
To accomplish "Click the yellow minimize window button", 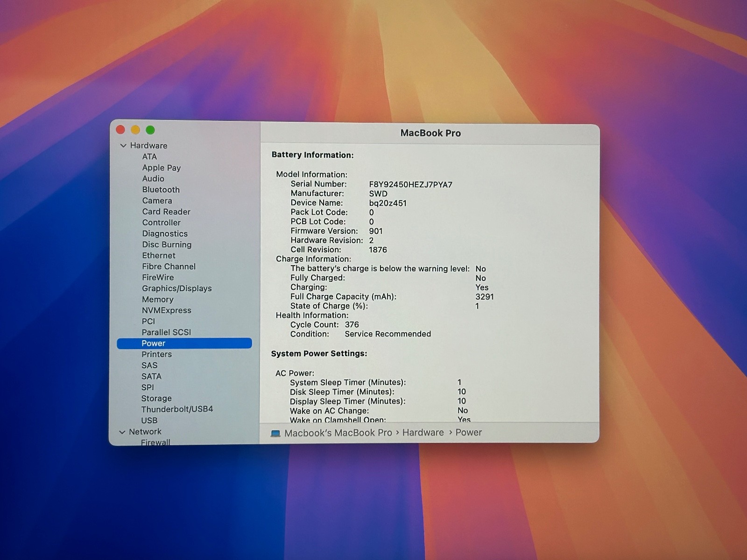I will tap(135, 130).
